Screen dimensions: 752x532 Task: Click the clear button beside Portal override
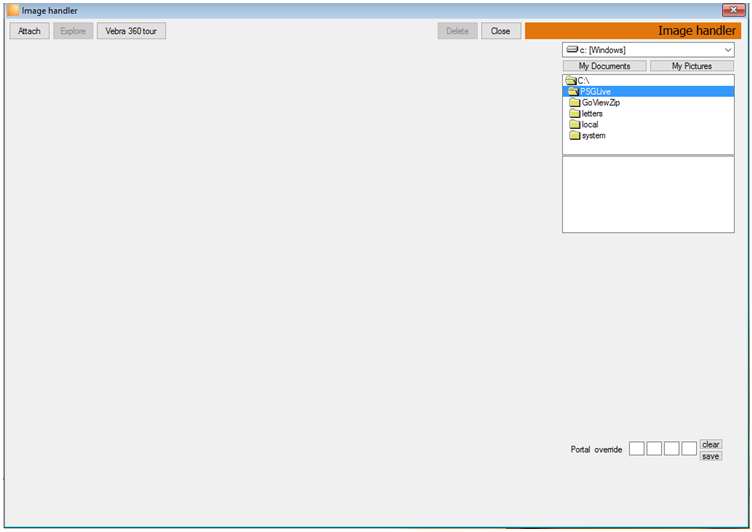pyautogui.click(x=711, y=444)
